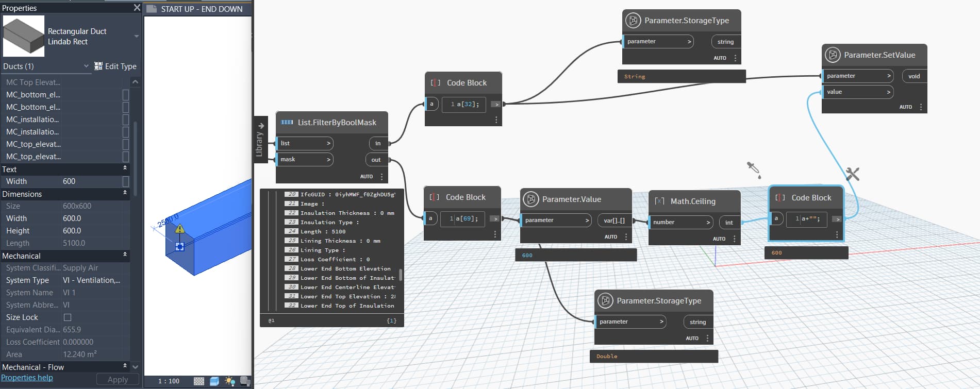Click the 'String' output preview text
Viewport: 980px width, 389px height.
click(x=635, y=77)
